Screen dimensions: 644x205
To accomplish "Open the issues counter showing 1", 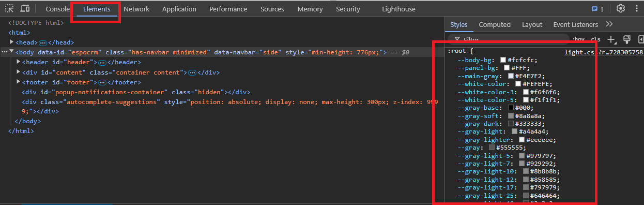I will (597, 9).
